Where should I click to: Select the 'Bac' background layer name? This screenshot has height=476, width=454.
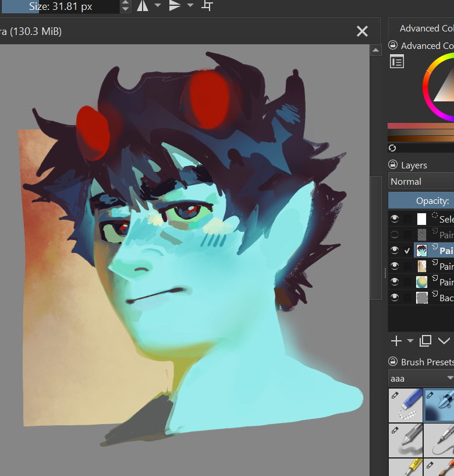pyautogui.click(x=446, y=298)
